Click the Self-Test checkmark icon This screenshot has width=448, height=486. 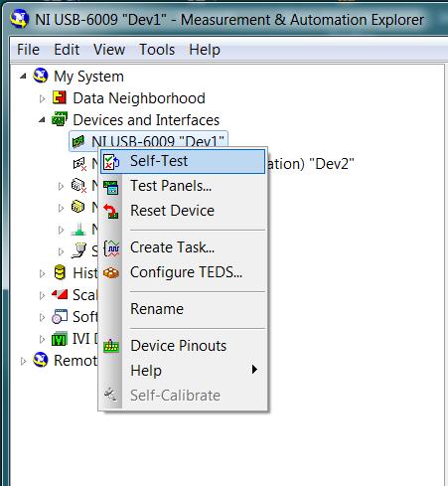[x=111, y=162]
